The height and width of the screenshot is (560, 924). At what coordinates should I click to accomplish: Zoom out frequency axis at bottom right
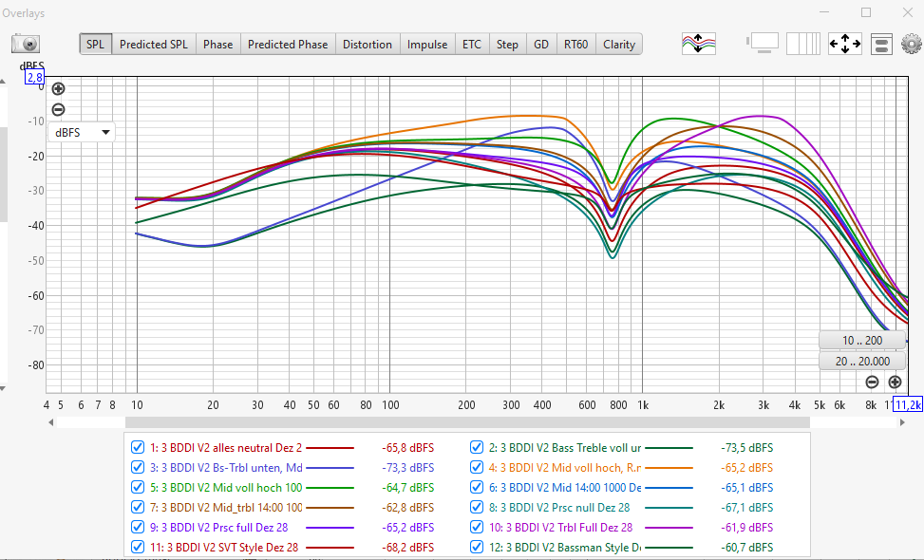[872, 382]
